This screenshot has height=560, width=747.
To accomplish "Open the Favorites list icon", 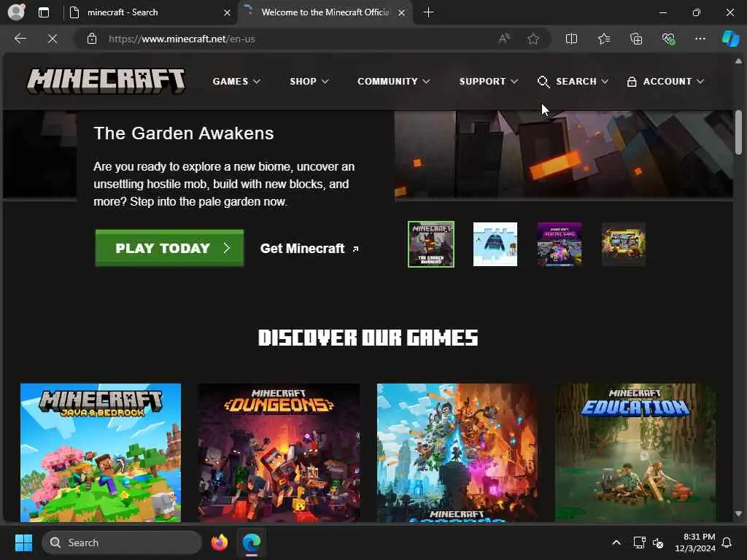I will click(603, 39).
